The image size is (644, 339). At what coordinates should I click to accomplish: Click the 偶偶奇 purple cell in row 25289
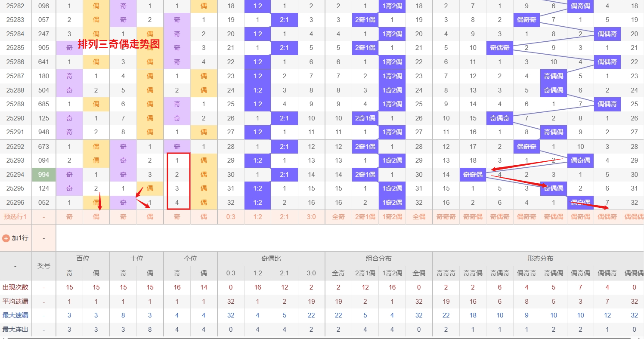[x=607, y=104]
